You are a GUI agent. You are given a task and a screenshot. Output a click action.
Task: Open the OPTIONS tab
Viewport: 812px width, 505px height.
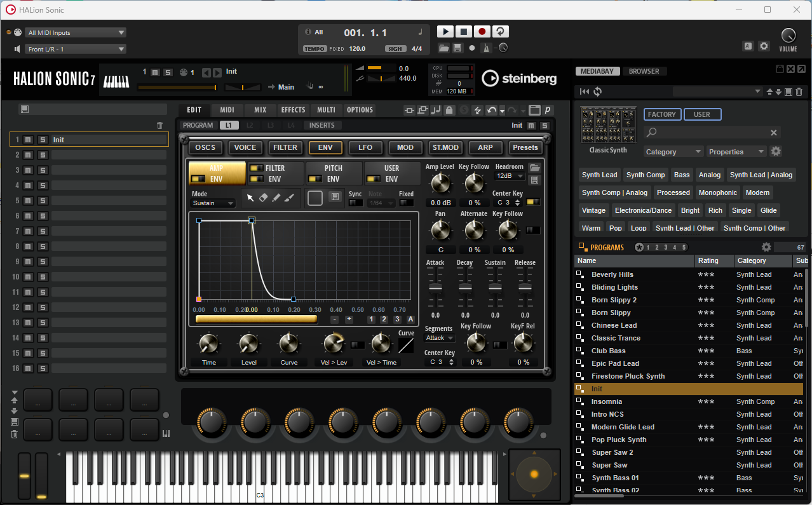[x=360, y=110]
